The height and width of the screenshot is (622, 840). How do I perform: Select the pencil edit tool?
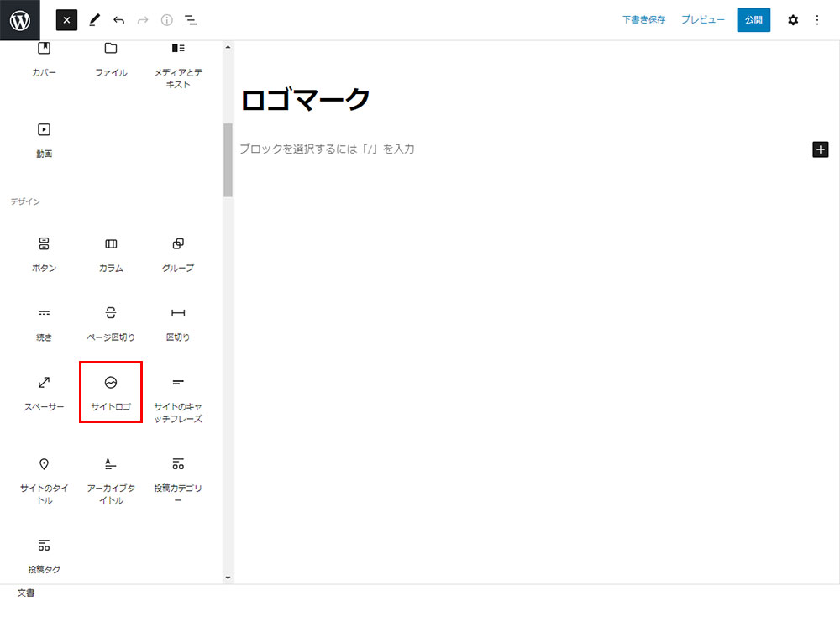(94, 20)
